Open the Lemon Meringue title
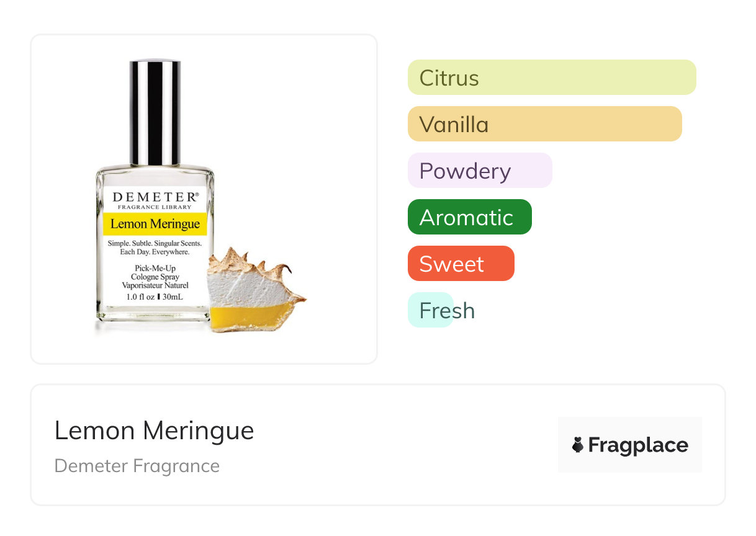This screenshot has height=536, width=756. tap(155, 431)
